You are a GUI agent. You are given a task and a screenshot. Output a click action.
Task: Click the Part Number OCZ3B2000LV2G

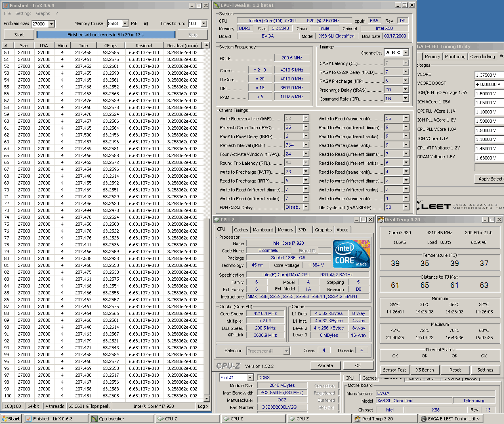click(x=282, y=407)
